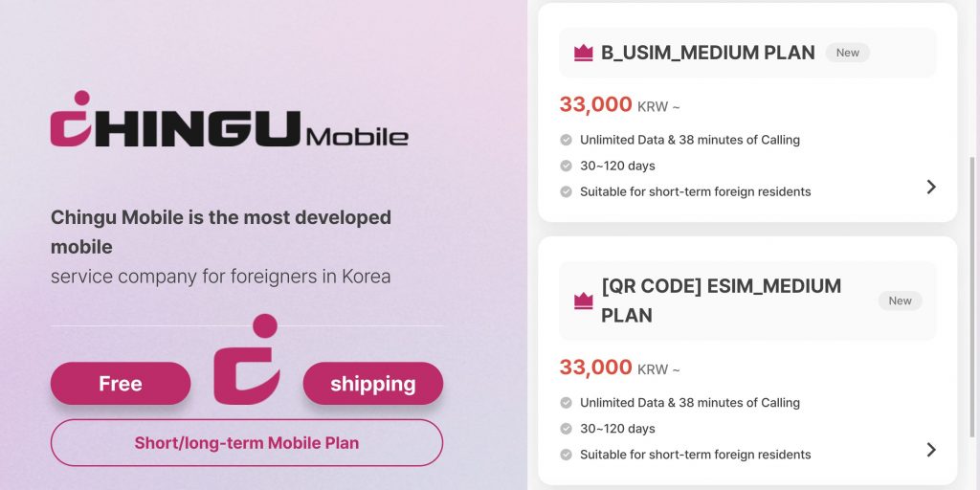Screen dimensions: 980x490
Task: Open the [QR CODE] ESIM_MEDIUM PLAN title
Action: [x=721, y=301]
